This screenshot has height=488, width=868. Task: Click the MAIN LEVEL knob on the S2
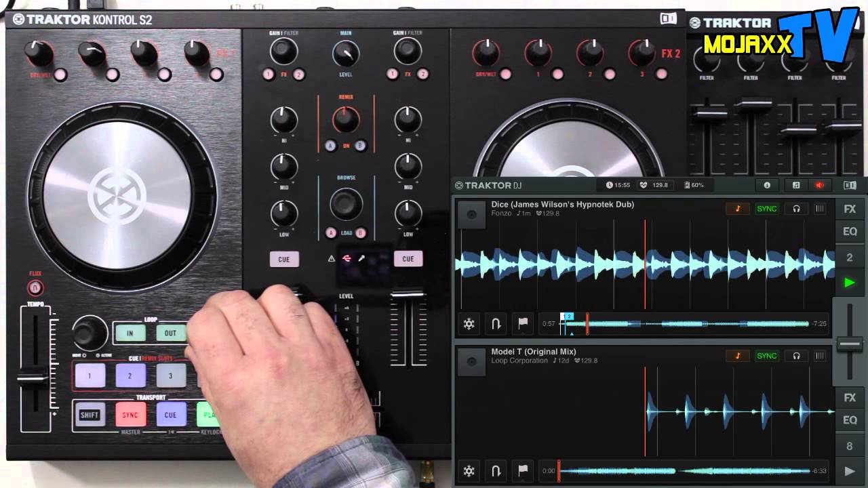tap(346, 54)
